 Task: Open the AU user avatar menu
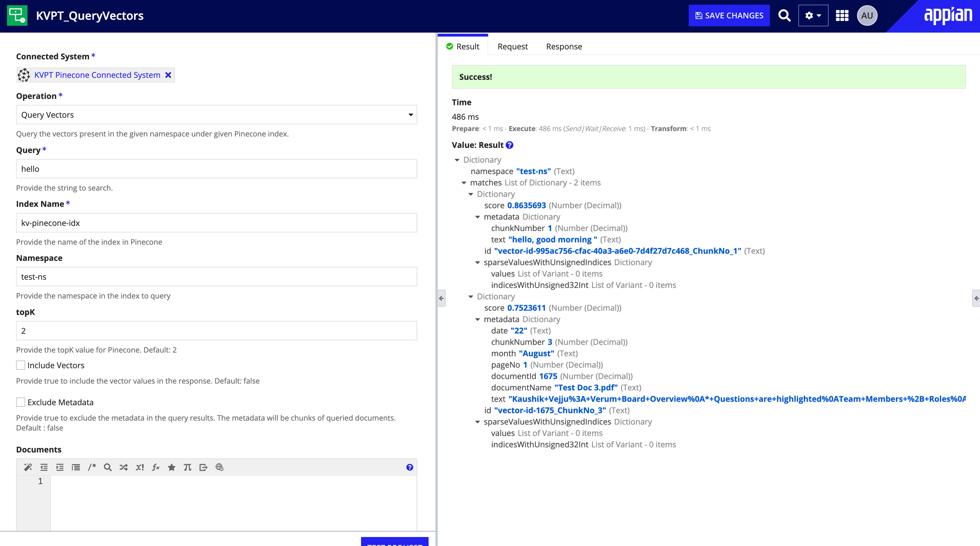coord(867,16)
